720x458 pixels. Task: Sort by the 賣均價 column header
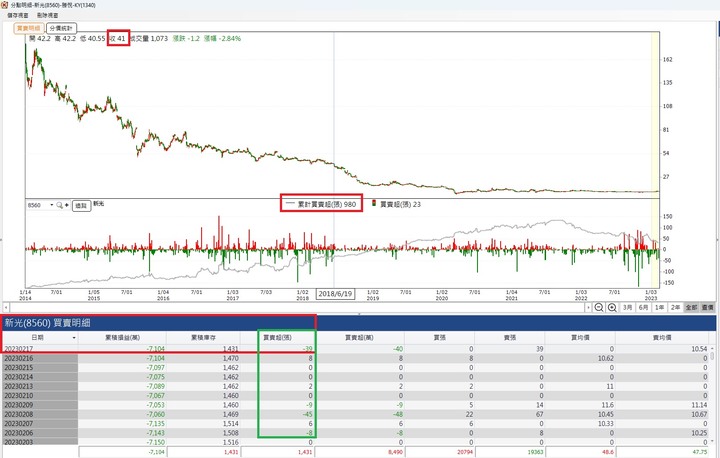click(x=662, y=338)
